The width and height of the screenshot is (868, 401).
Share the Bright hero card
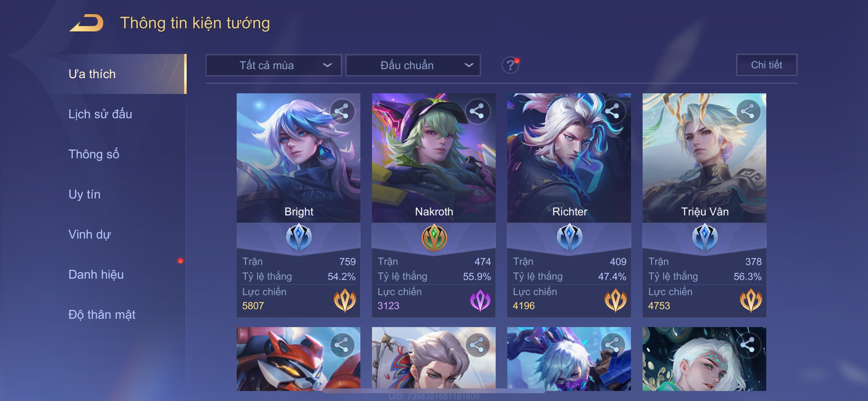point(342,111)
